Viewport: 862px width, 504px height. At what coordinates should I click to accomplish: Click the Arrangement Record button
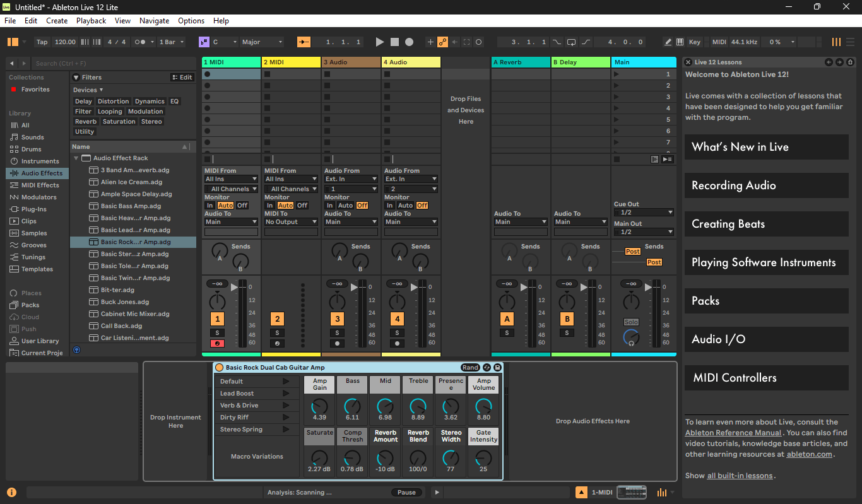[x=409, y=42]
